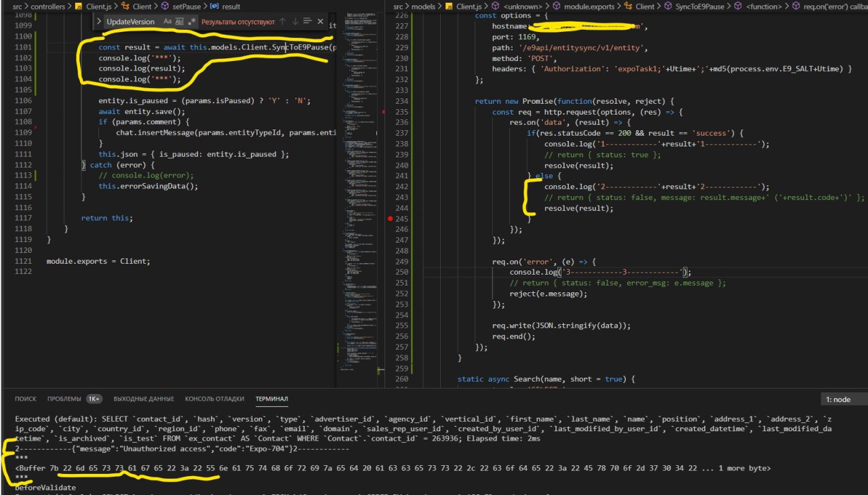Screen dimensions: 868x495
Task: Click the 'Unauthorized access' terminal output line
Action: (x=182, y=449)
